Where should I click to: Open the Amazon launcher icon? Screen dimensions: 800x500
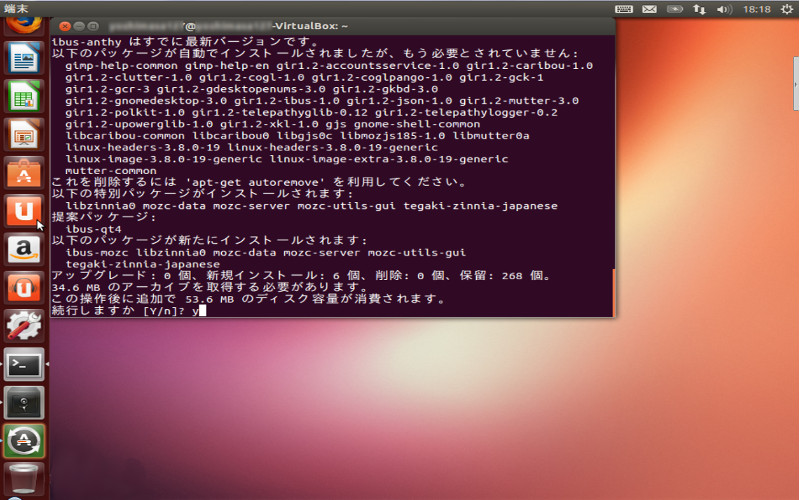click(x=23, y=249)
